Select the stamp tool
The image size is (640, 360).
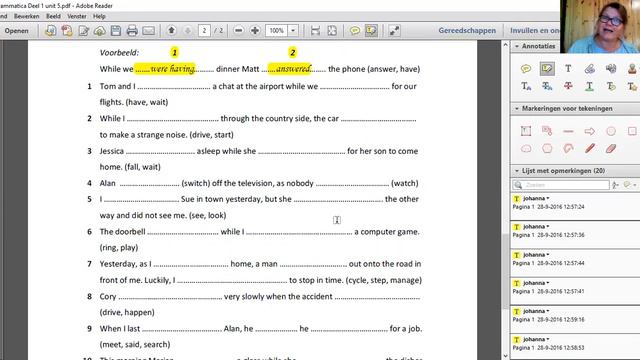click(632, 69)
